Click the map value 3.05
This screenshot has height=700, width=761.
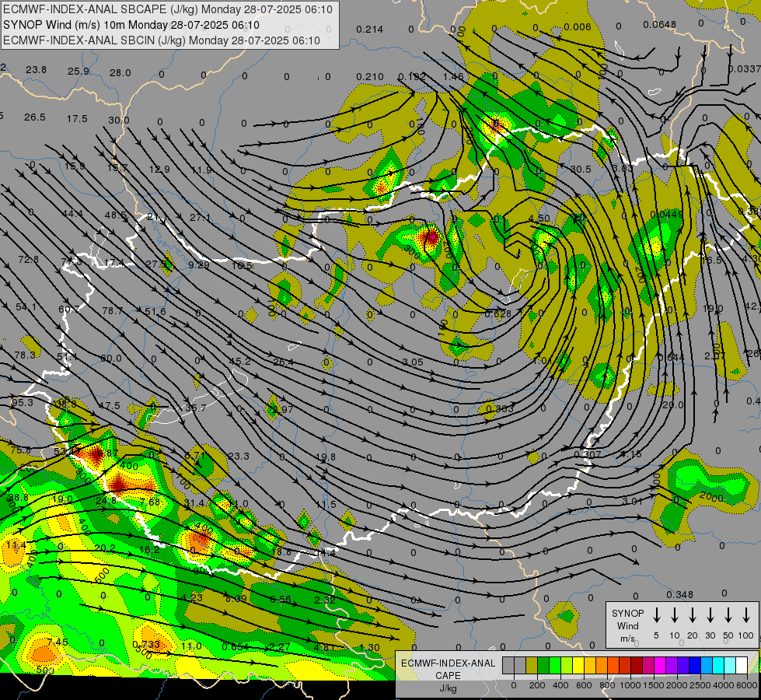tap(413, 362)
